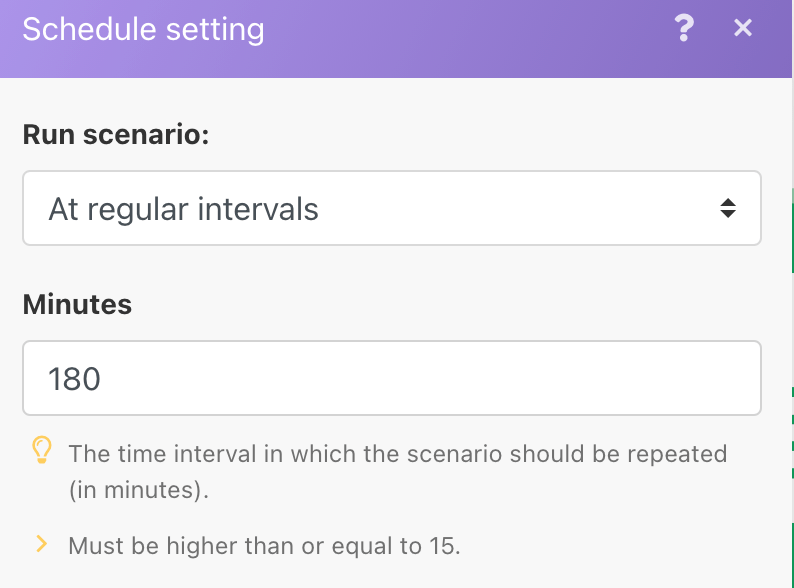Viewport: 794px width, 588px height.
Task: Open the help question mark icon
Action: click(684, 29)
